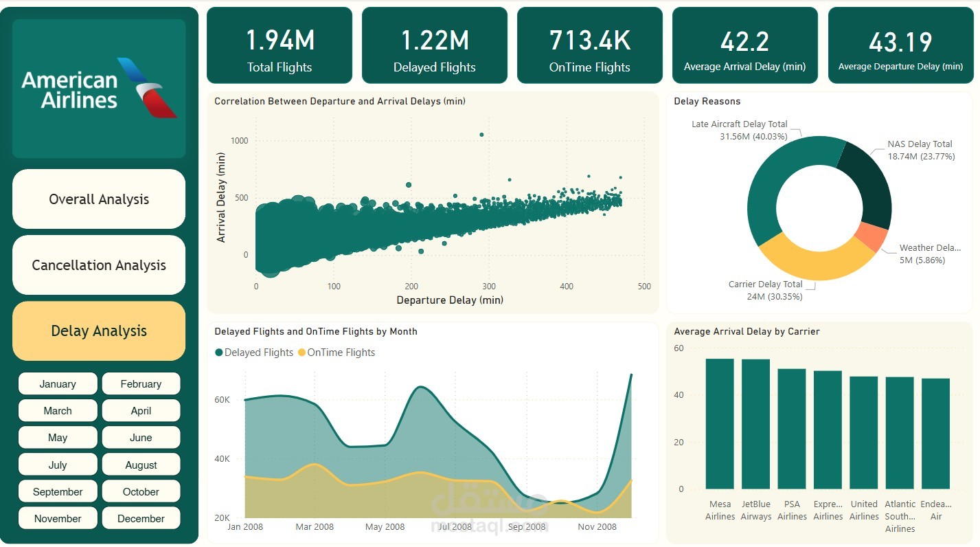Select the March month button
Screen dimensions: 980x547
click(58, 411)
